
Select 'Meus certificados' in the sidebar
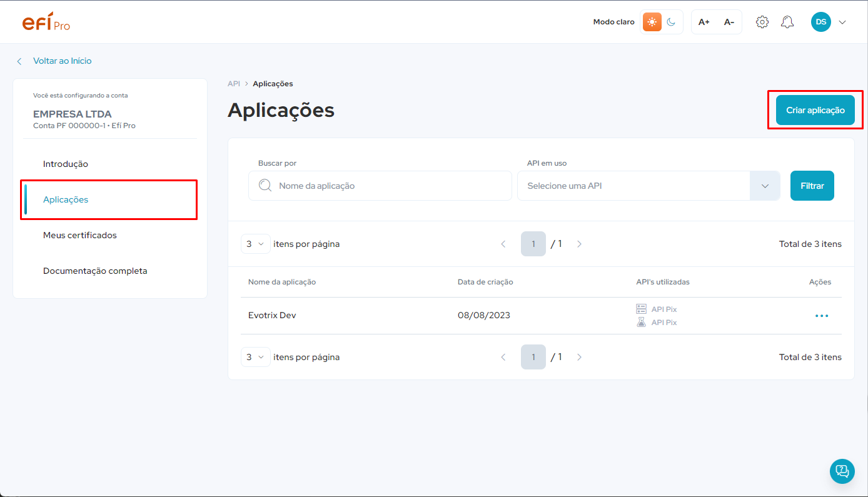pyautogui.click(x=79, y=234)
